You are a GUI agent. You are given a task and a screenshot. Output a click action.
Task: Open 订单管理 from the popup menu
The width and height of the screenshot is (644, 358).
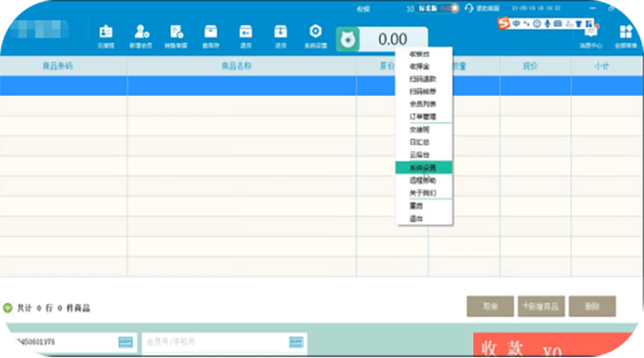pos(424,116)
